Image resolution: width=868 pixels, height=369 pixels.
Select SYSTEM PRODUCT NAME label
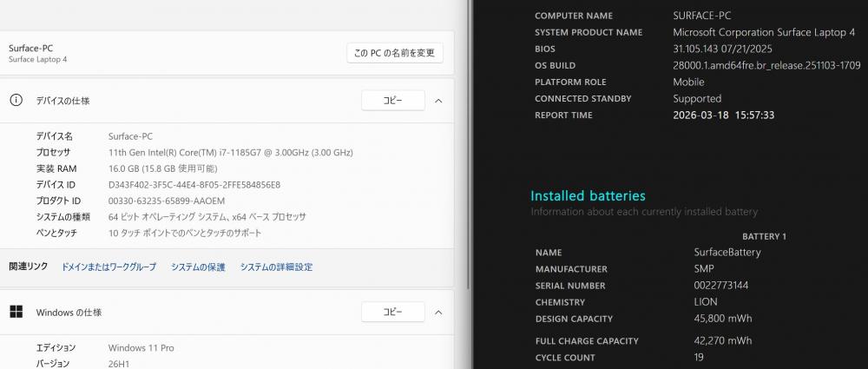point(589,32)
